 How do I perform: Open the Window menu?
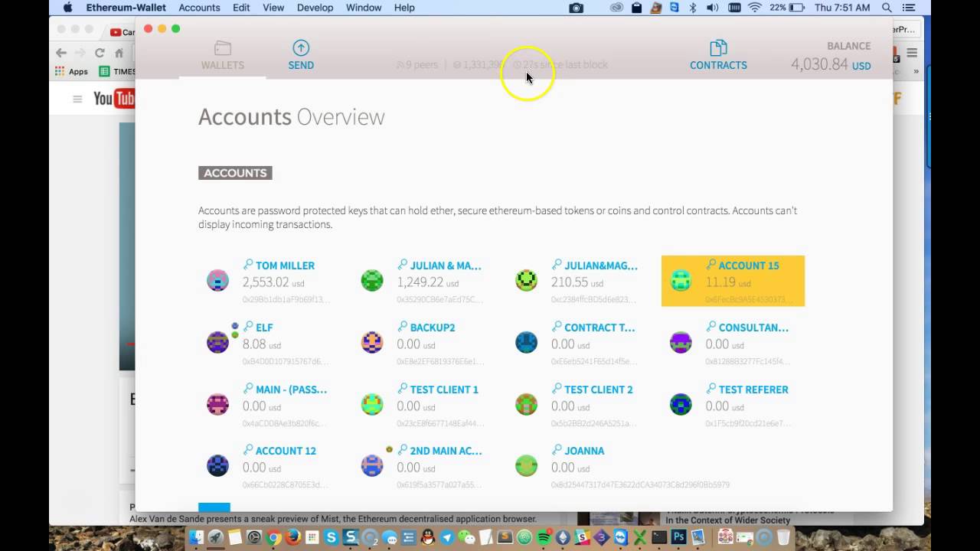364,8
